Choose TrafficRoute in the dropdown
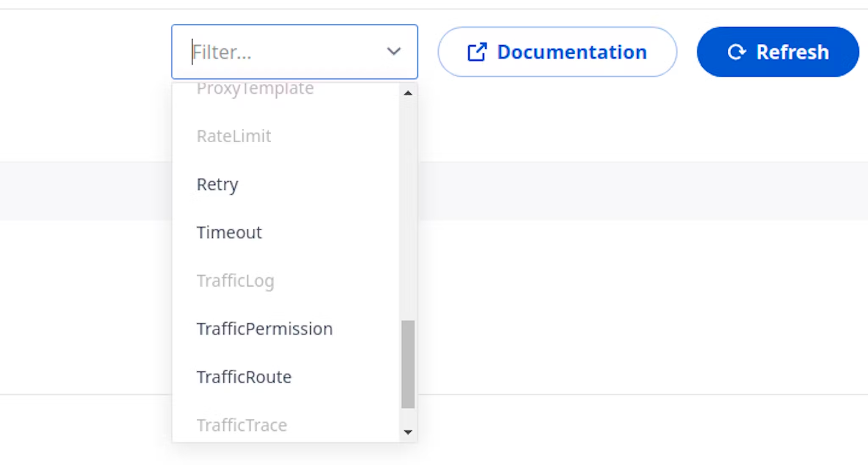The height and width of the screenshot is (465, 868). (x=244, y=376)
